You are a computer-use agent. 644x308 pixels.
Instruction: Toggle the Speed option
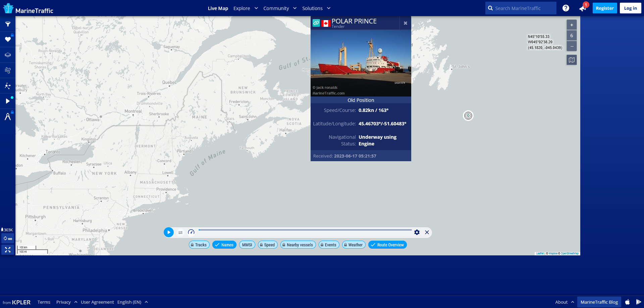268,245
